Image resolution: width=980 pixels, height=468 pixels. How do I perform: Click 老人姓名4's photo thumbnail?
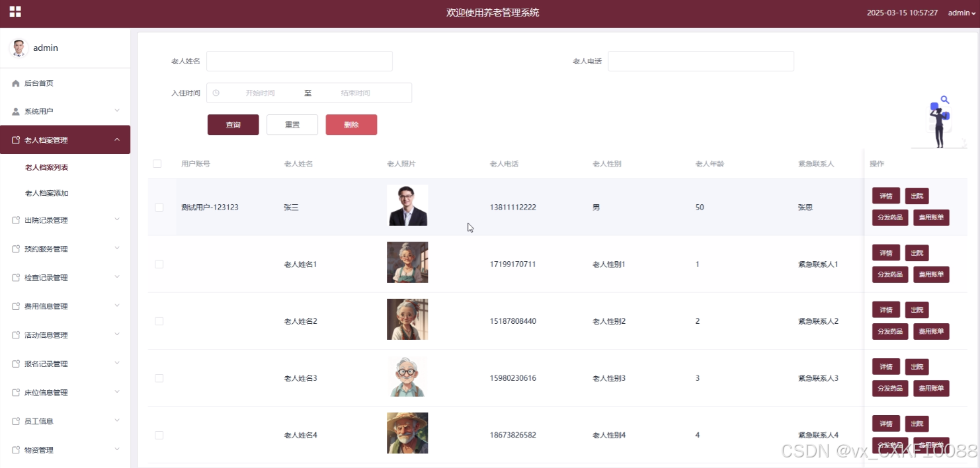pos(407,433)
